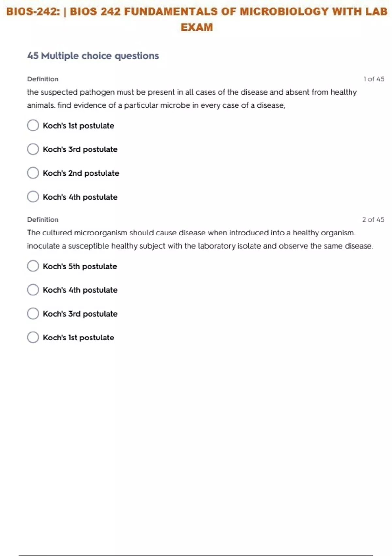Click the Definition label above question 1
392x556 pixels.
tap(43, 79)
